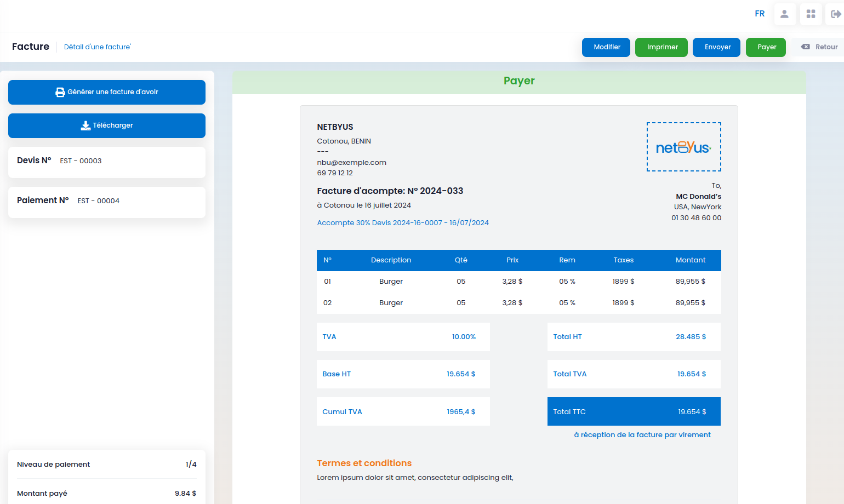The image size is (844, 504).
Task: Open the Accompte 30% Devis link
Action: (x=403, y=223)
